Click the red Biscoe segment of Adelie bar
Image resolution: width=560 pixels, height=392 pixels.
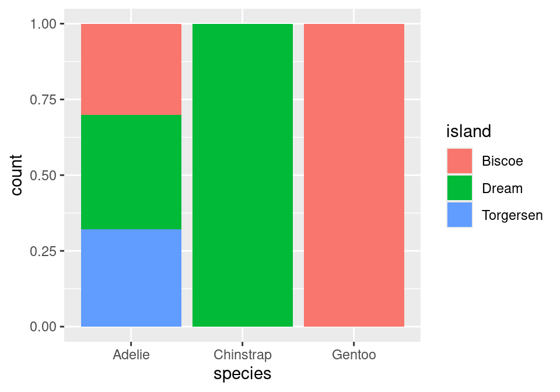[131, 69]
